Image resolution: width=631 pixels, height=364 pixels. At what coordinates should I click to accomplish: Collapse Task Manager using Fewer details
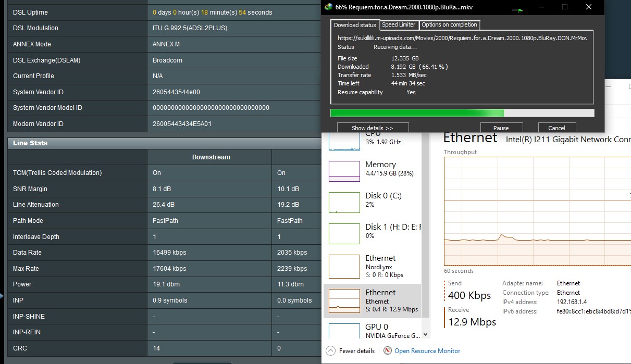point(351,351)
